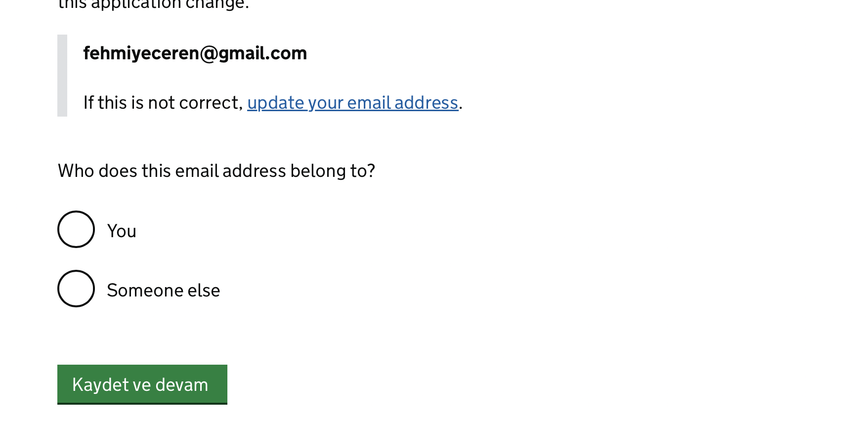Mark the email as belonging to you

pyautogui.click(x=76, y=229)
